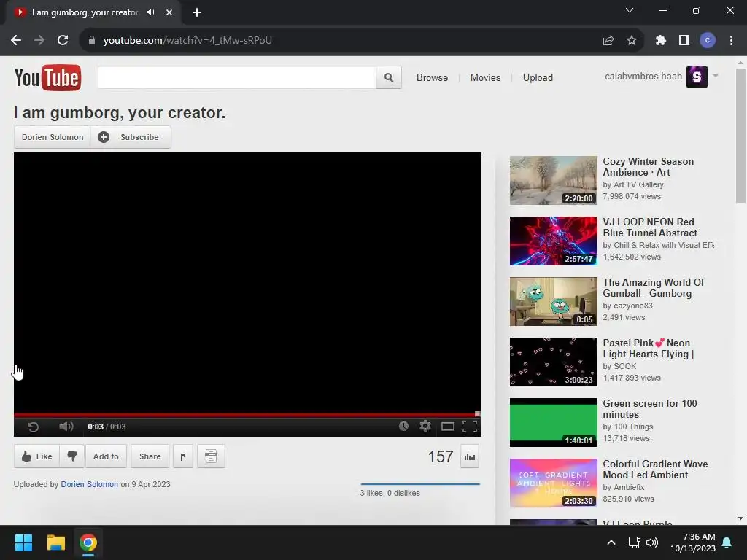Open File Explorer from the taskbar
Viewport: 747px width, 560px height.
coord(55,542)
